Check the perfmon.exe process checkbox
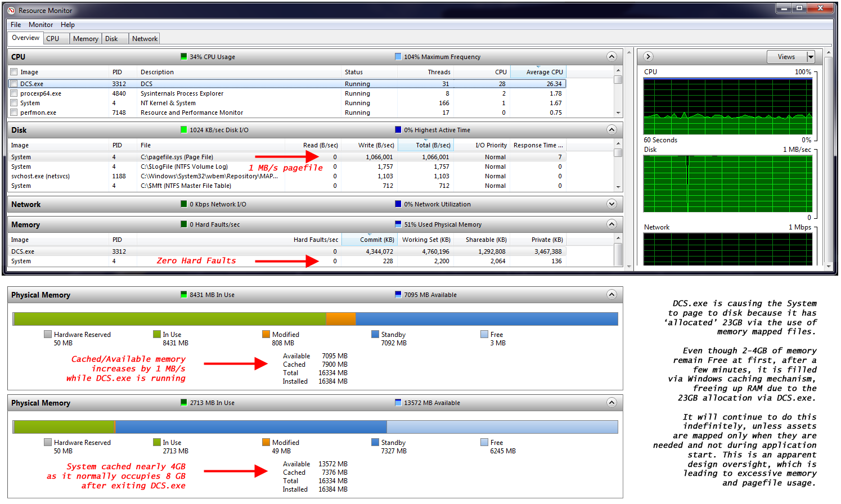This screenshot has height=504, width=841. point(14,112)
